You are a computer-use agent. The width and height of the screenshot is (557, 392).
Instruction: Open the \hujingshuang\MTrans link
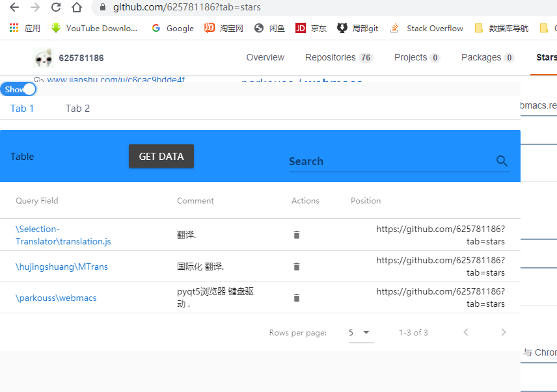62,267
